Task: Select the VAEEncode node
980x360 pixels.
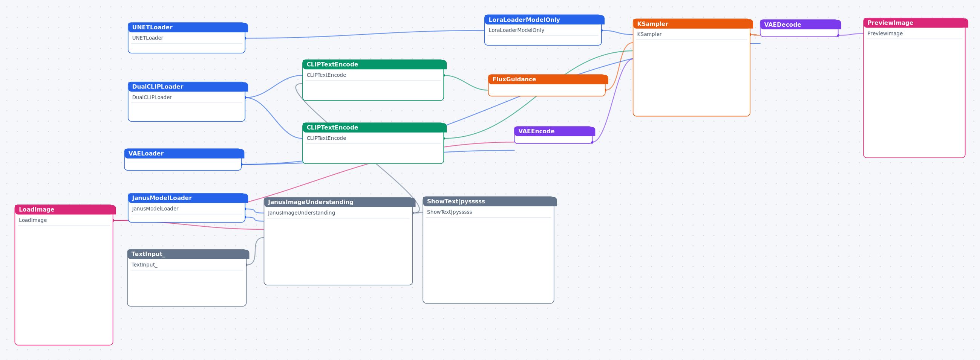Action: click(x=554, y=135)
